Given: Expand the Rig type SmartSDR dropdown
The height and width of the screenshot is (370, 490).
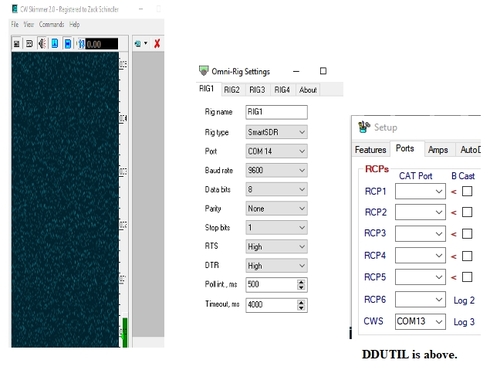Looking at the screenshot, I should pos(276,132).
